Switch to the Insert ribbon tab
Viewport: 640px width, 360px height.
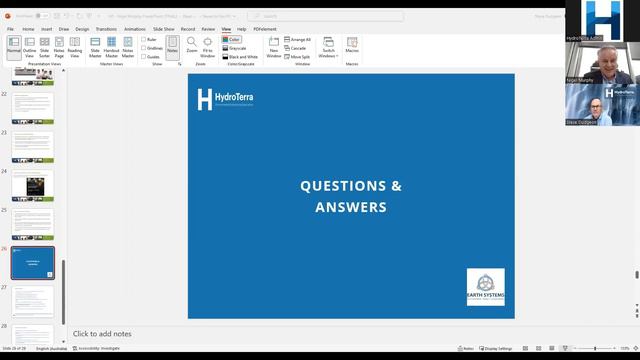point(47,29)
